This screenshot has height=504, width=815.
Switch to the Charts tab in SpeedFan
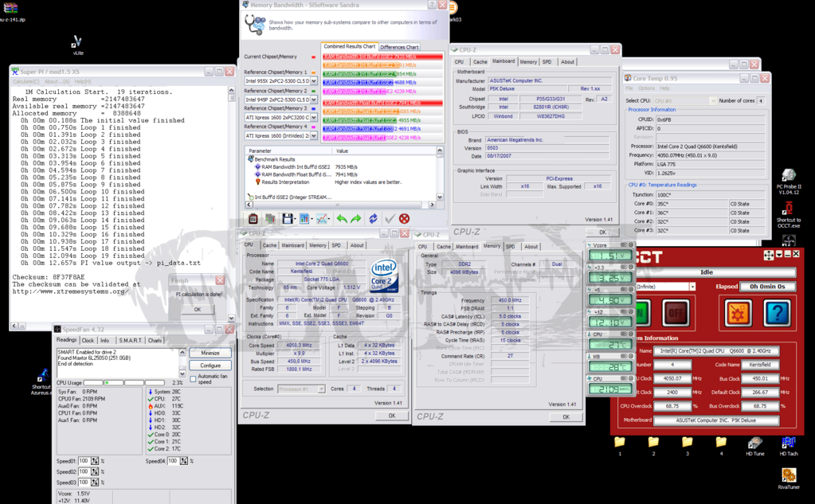pyautogui.click(x=155, y=340)
